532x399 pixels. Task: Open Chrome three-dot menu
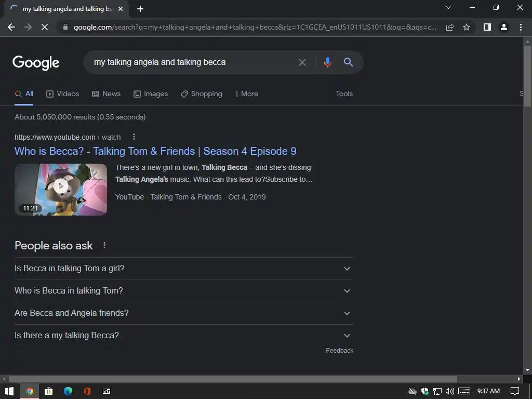[x=521, y=27]
